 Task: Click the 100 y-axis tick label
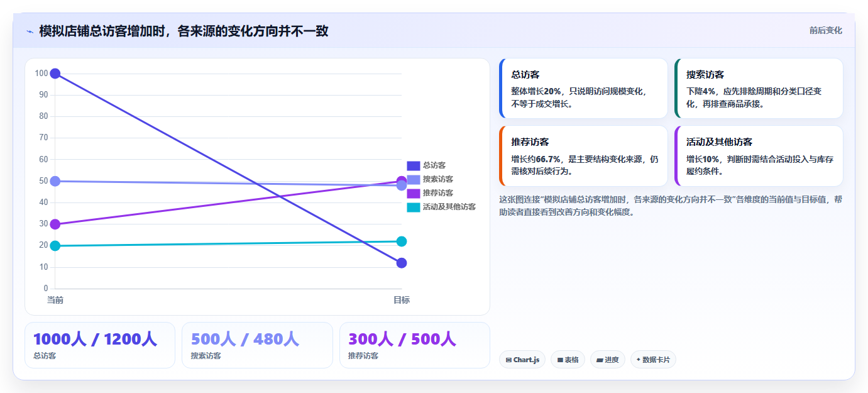tap(41, 74)
